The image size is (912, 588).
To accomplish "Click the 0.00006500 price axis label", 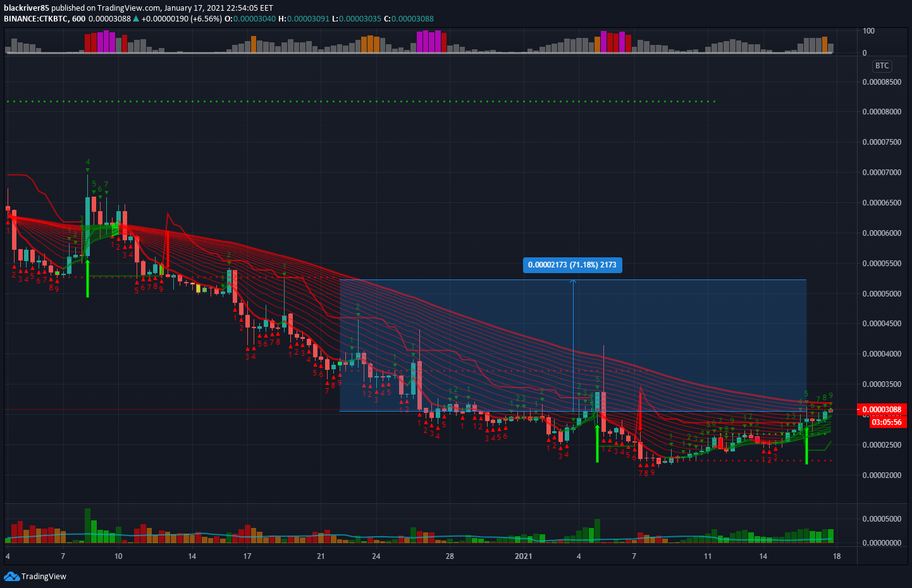I will click(882, 203).
